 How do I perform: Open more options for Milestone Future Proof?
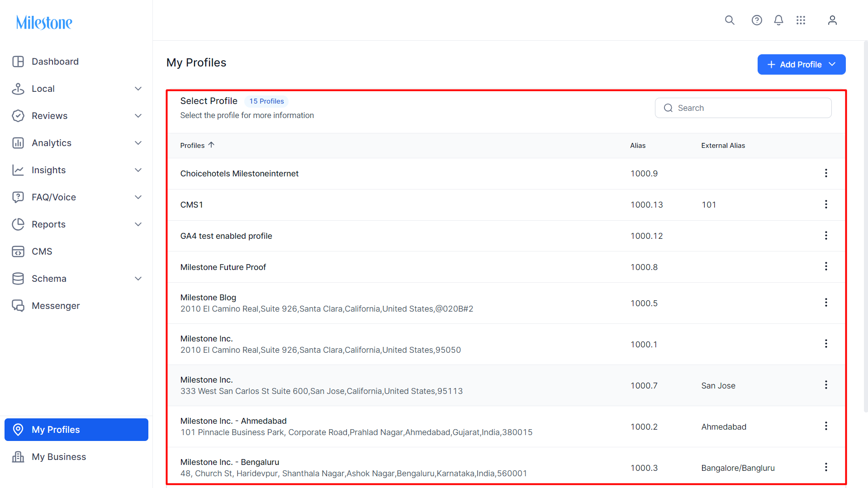826,266
